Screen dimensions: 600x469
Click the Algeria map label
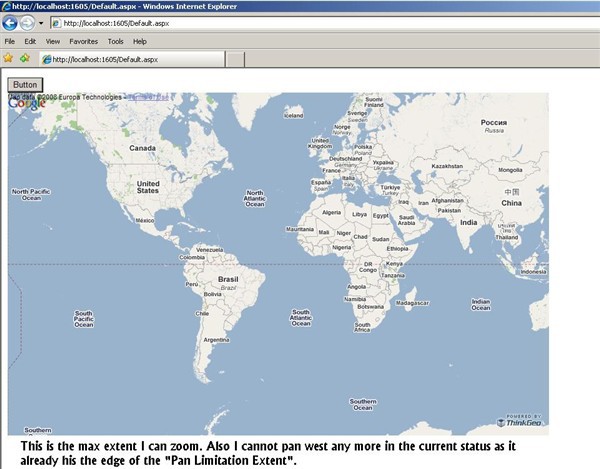pos(331,212)
